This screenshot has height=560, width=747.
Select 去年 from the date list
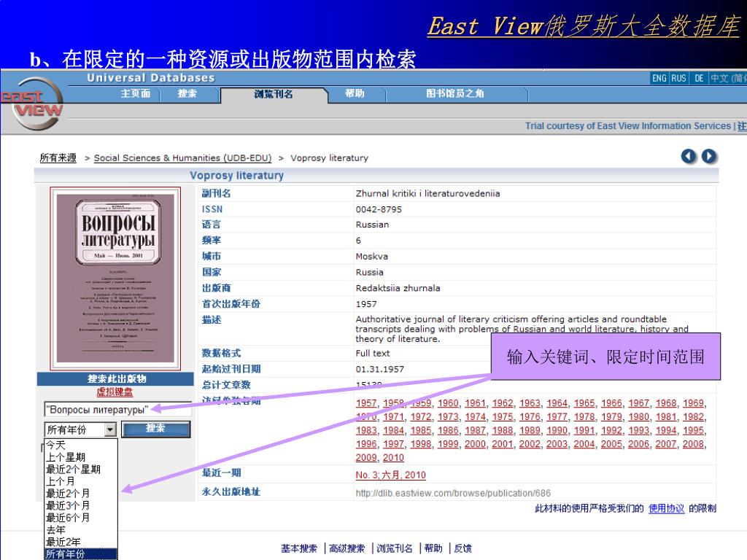55,530
